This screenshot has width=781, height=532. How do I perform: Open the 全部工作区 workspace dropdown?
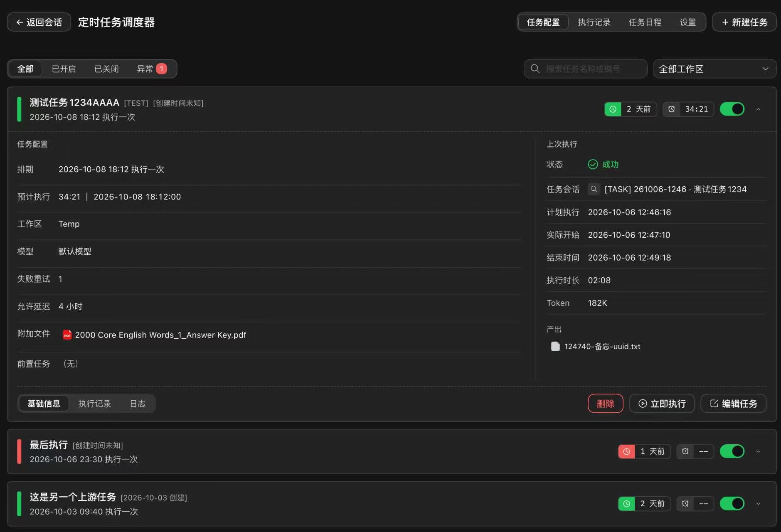pyautogui.click(x=714, y=69)
